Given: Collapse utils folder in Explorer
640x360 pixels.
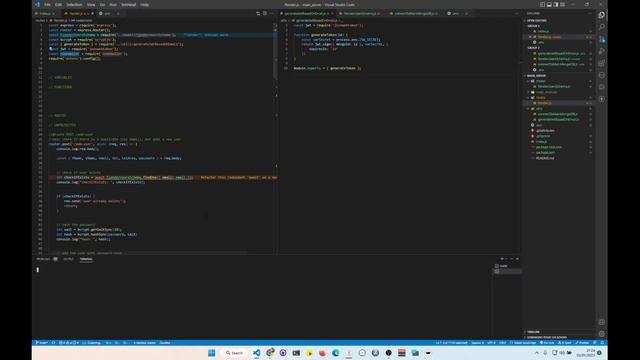Looking at the screenshot, I should [x=539, y=109].
